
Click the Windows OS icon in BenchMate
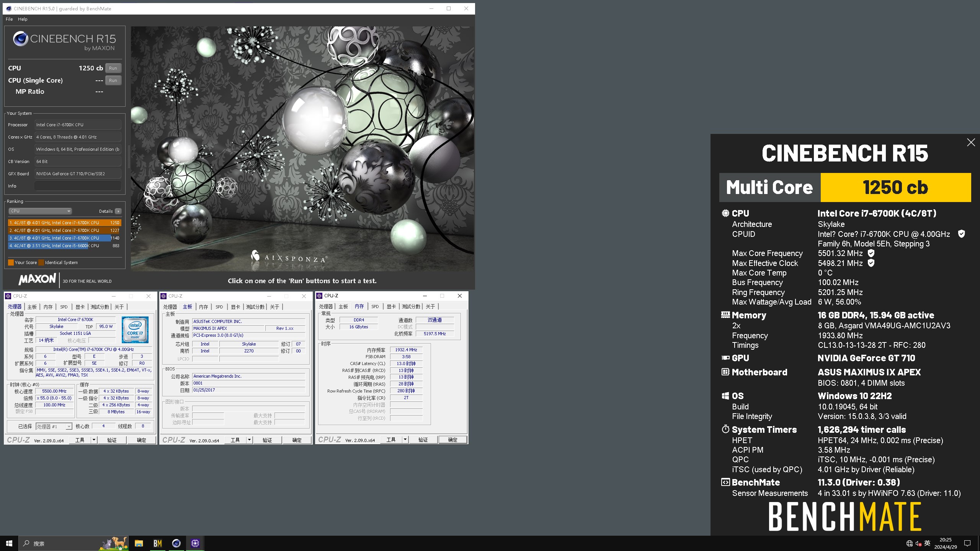click(725, 396)
